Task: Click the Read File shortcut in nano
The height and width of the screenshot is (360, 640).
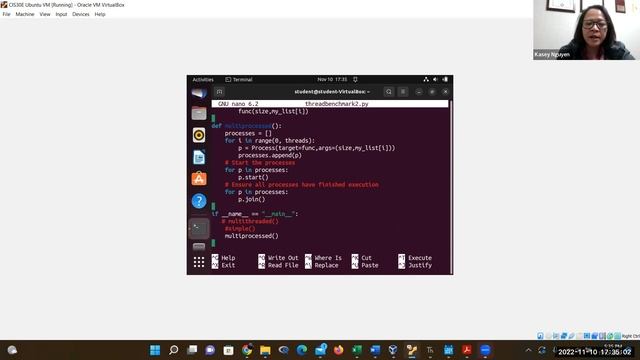Action: pos(278,265)
